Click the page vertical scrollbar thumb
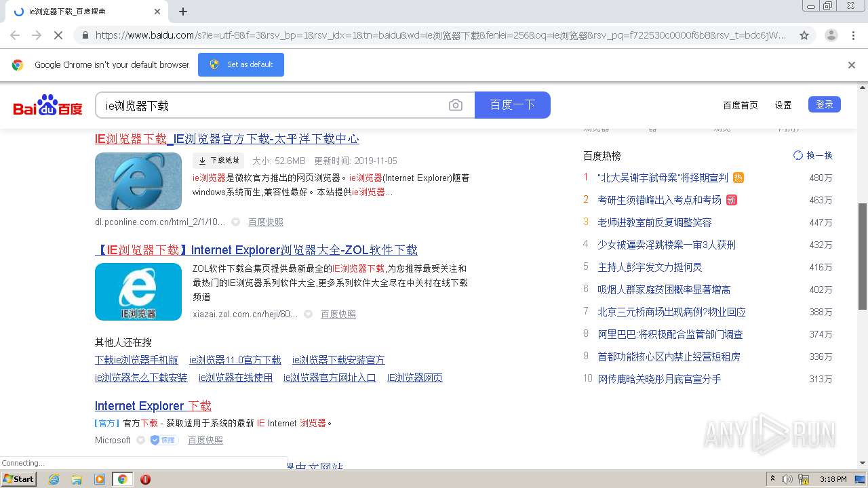The width and height of the screenshot is (868, 488). click(863, 256)
